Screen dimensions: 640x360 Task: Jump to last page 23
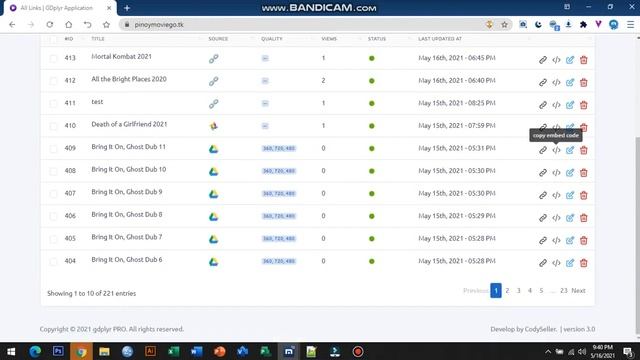pyautogui.click(x=564, y=291)
